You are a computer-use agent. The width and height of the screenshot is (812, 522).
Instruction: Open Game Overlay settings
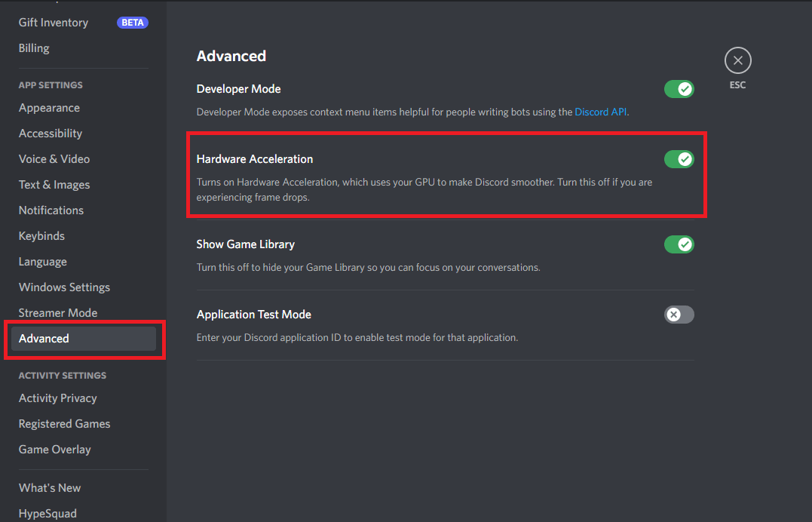55,450
